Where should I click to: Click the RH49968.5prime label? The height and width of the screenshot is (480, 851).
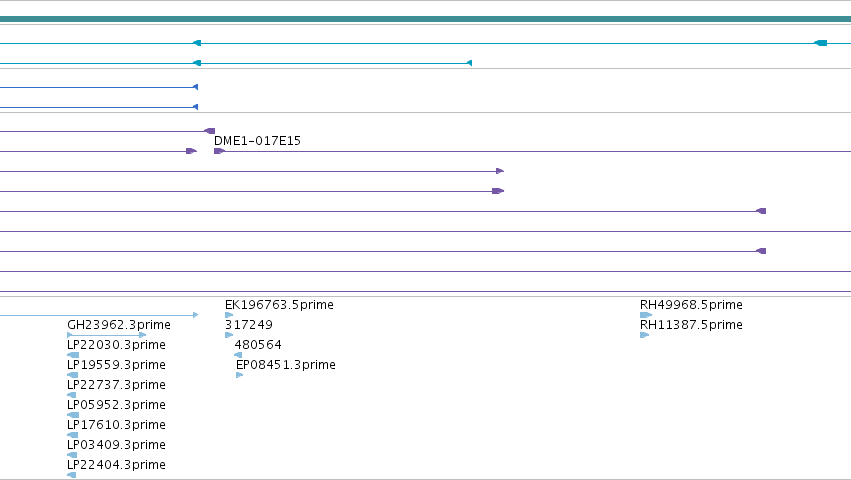(x=691, y=305)
